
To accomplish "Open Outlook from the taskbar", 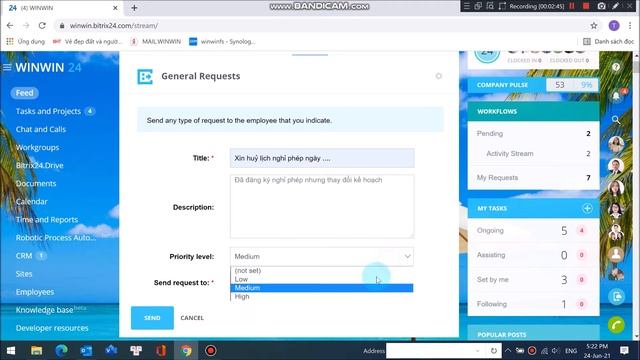I will pyautogui.click(x=86, y=351).
